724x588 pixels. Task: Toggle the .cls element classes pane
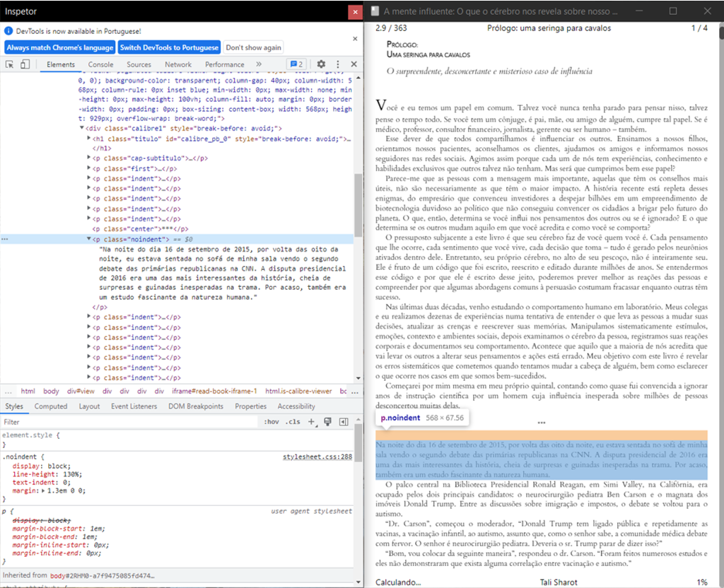pyautogui.click(x=292, y=422)
